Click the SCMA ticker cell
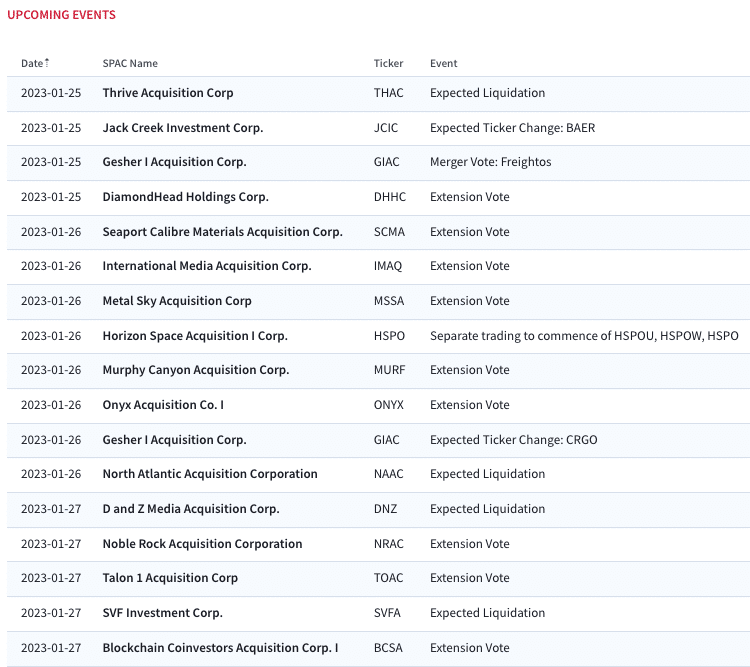 (389, 232)
